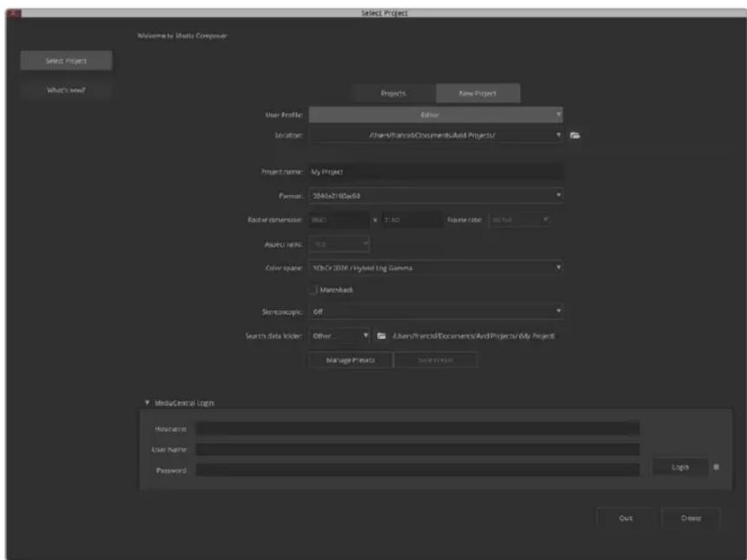Click the Create button

691,518
